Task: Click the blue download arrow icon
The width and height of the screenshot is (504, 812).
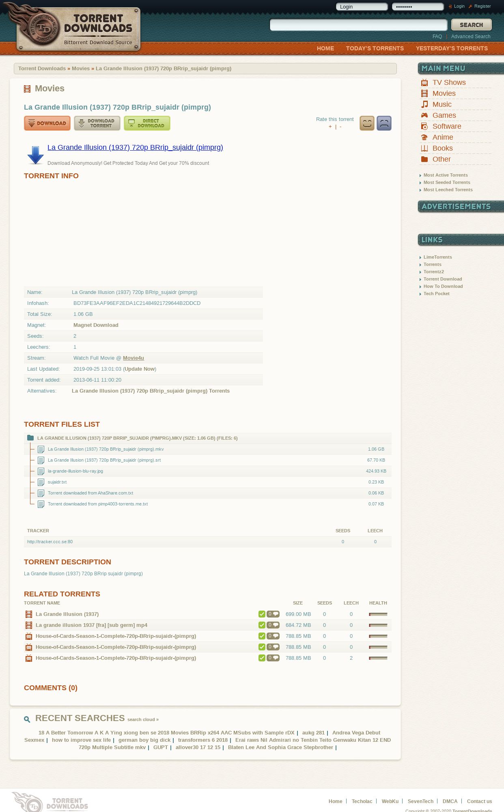Action: coord(35,155)
